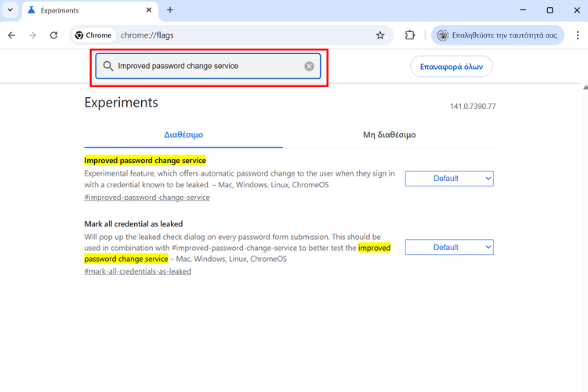Screen dimensions: 588x392
Task: Clear the flags search with the X icon
Action: click(x=309, y=67)
